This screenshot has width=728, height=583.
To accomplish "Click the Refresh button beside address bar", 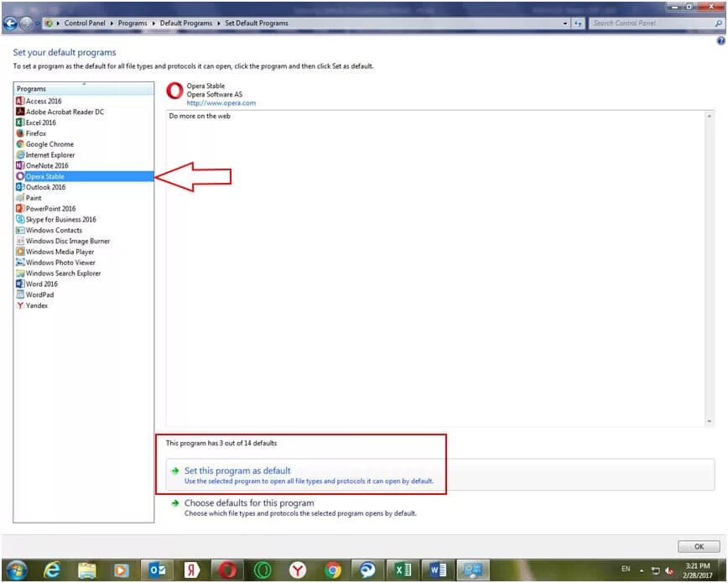I will [x=578, y=23].
